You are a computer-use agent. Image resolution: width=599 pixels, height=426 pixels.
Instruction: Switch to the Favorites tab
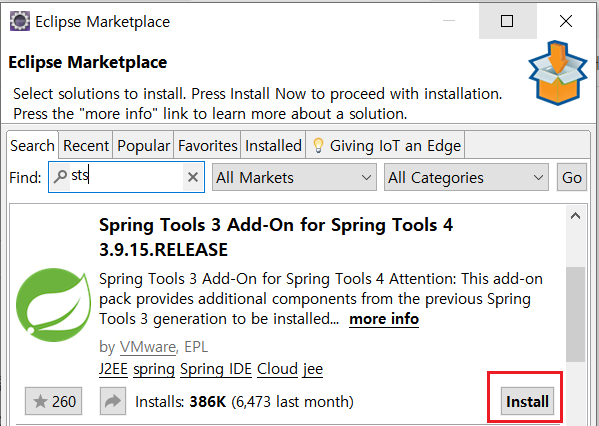(x=207, y=146)
